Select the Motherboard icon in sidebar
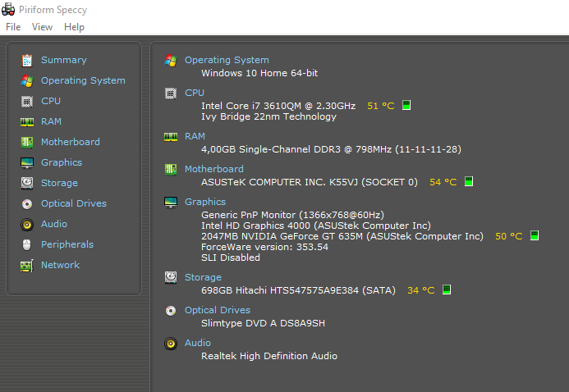The image size is (569, 392). 27,142
